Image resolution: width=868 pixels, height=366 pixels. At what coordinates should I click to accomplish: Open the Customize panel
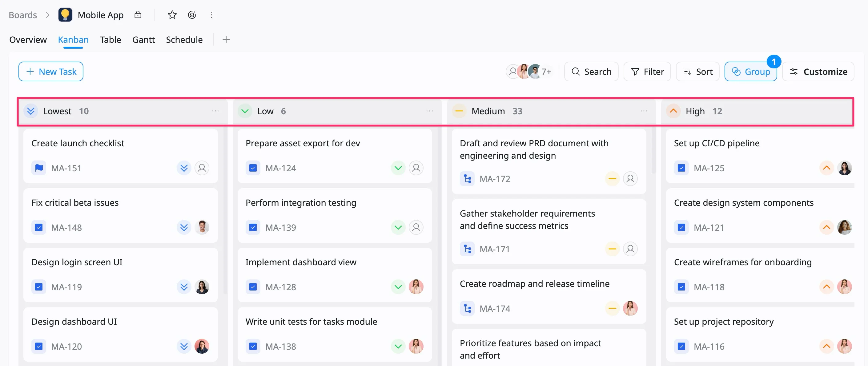point(818,71)
